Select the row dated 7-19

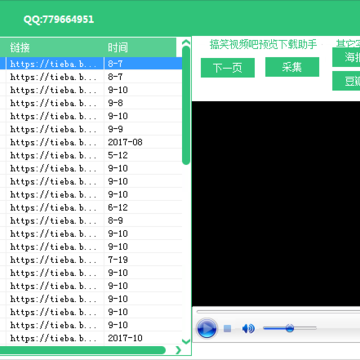pyautogui.click(x=91, y=260)
